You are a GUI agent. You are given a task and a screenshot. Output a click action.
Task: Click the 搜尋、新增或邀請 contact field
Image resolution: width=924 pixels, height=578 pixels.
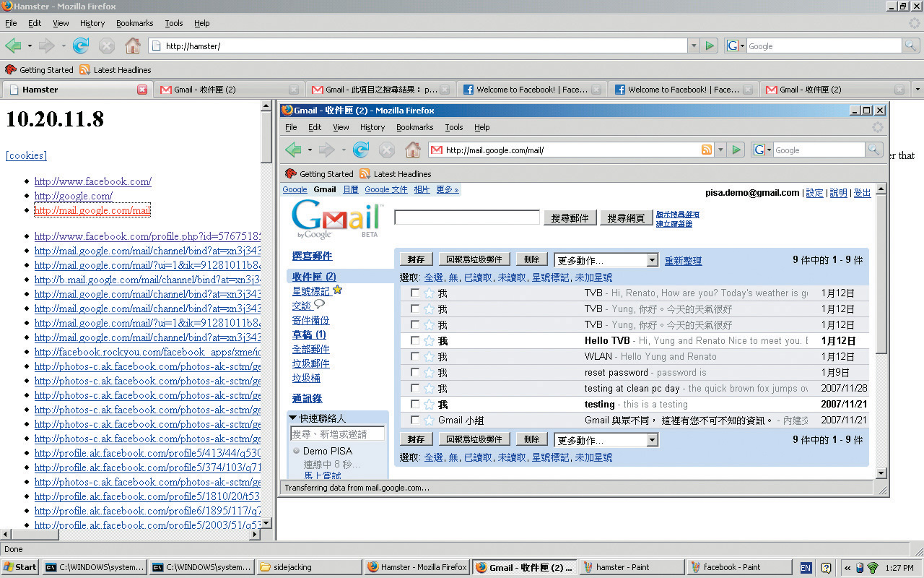[337, 433]
